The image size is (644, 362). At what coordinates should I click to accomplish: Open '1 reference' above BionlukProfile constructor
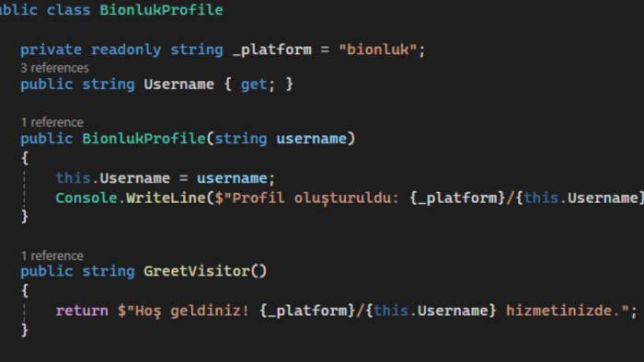(52, 122)
